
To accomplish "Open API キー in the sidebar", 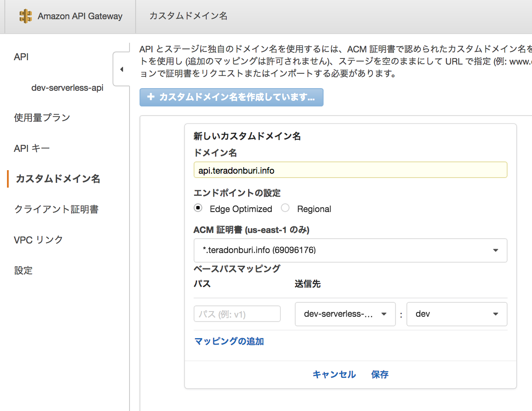I will tap(32, 148).
